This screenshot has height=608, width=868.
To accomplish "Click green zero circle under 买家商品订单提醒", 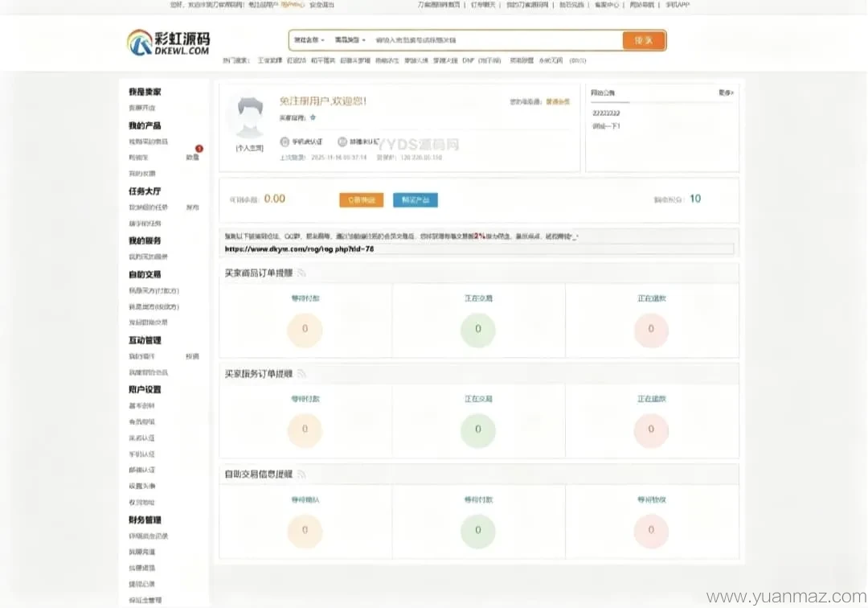I will pos(478,330).
